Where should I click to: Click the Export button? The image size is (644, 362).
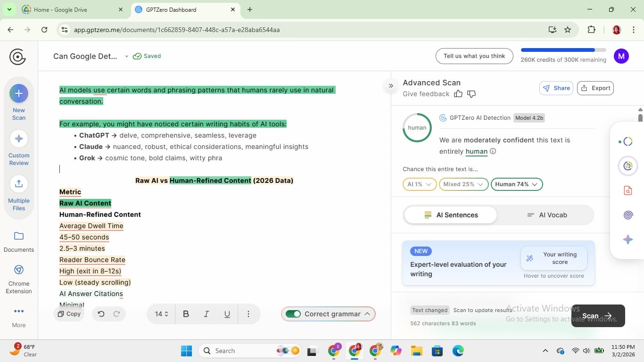point(595,88)
